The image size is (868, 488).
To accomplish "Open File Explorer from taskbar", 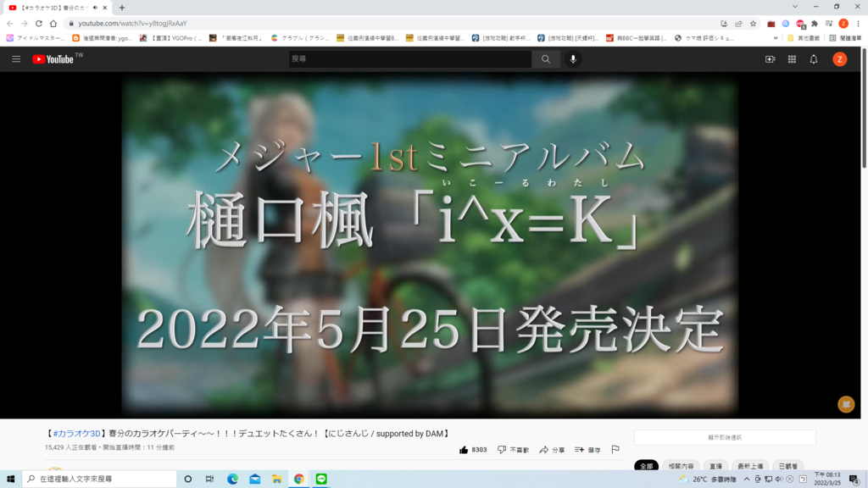I will (277, 480).
